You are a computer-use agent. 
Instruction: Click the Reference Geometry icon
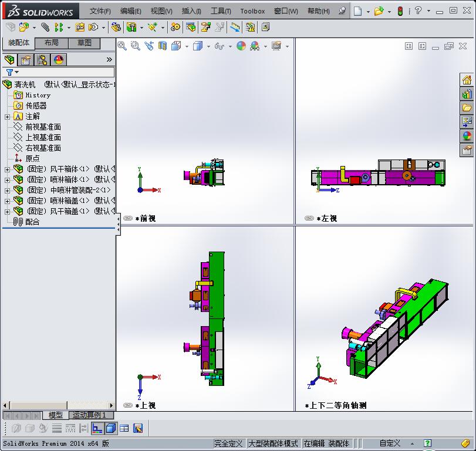pos(153,28)
